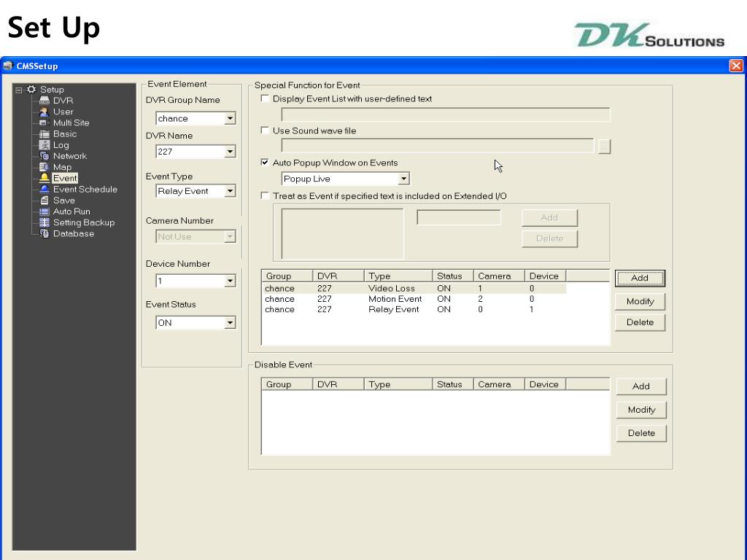
Task: Click the Group column header in the event list
Action: click(287, 276)
